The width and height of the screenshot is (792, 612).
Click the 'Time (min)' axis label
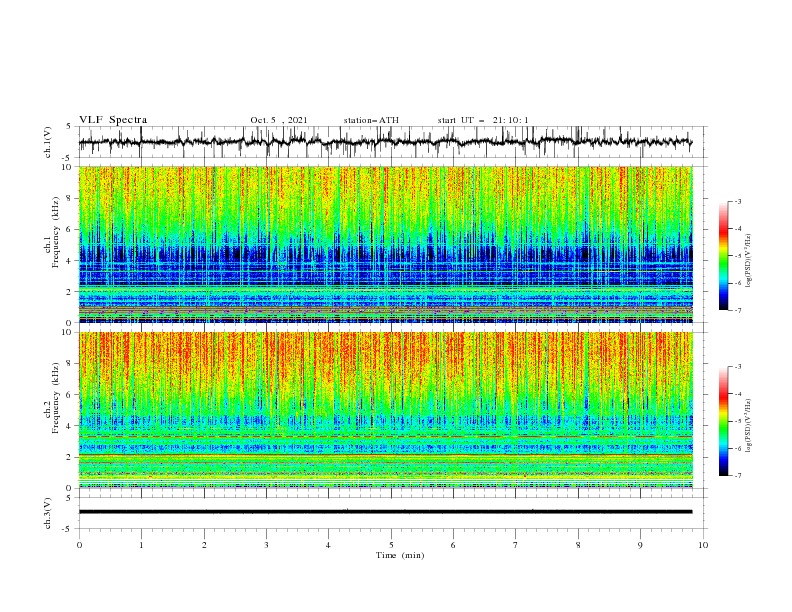pyautogui.click(x=400, y=555)
